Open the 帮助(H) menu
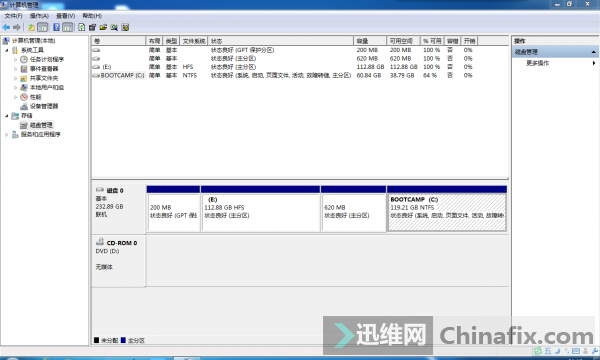The width and height of the screenshot is (600, 360). point(92,16)
